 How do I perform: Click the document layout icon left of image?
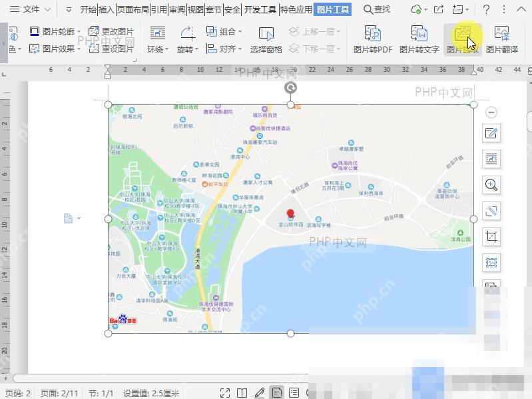tap(68, 218)
